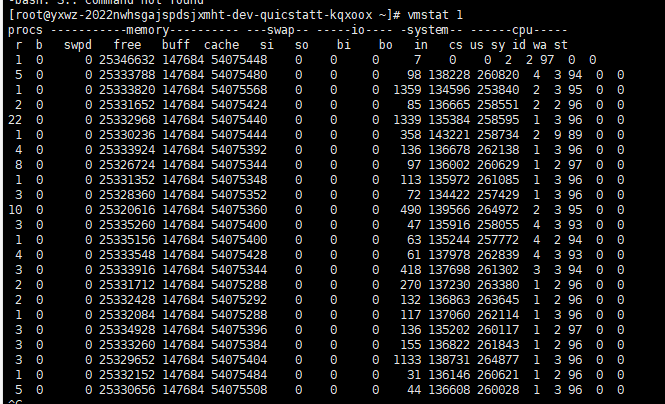Click free memory value 25333788

(127, 75)
